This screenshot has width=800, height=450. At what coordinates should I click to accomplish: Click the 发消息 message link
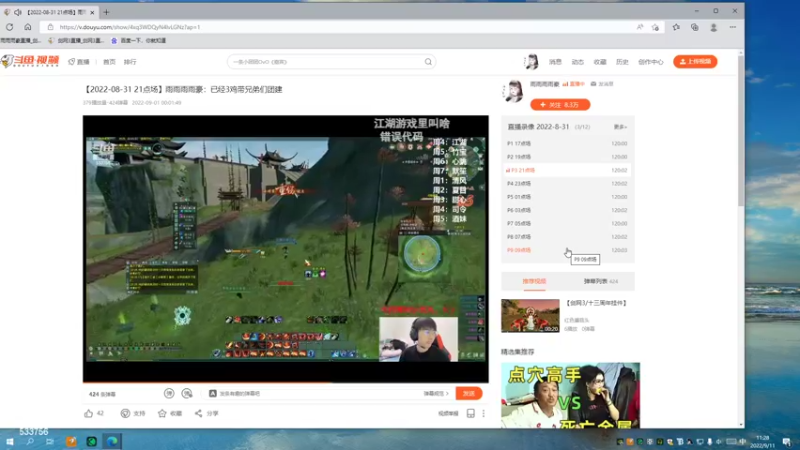602,84
